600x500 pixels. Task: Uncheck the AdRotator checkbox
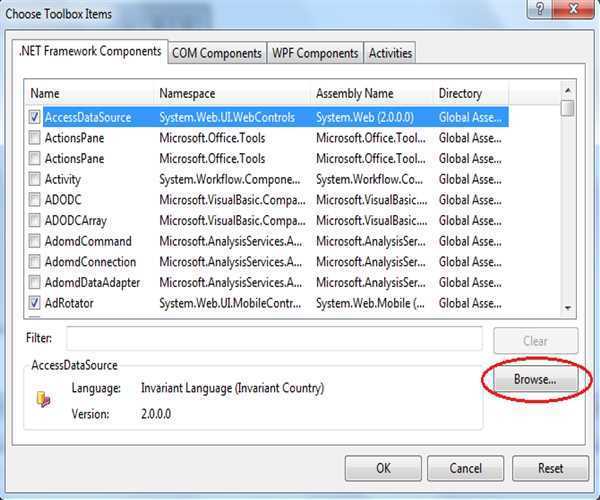[35, 303]
